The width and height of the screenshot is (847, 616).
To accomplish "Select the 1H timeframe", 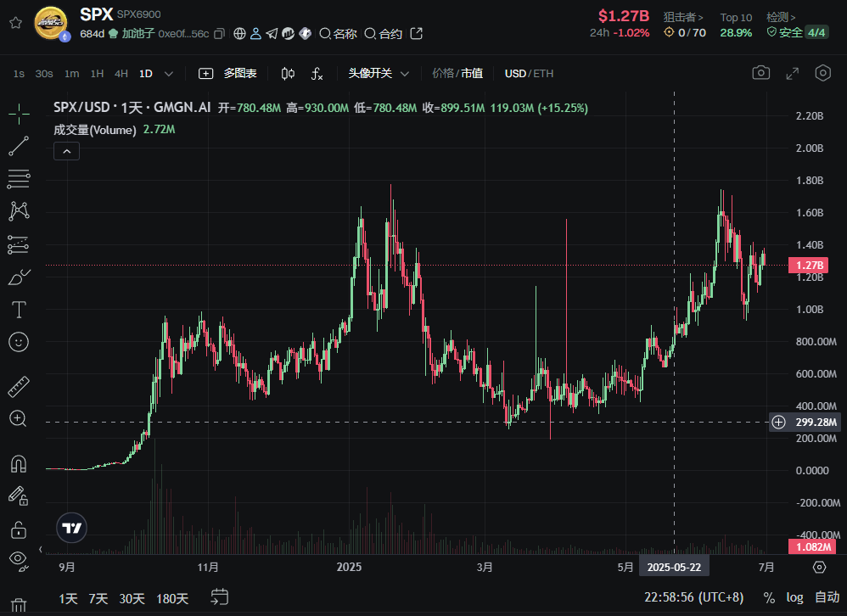I will point(98,74).
